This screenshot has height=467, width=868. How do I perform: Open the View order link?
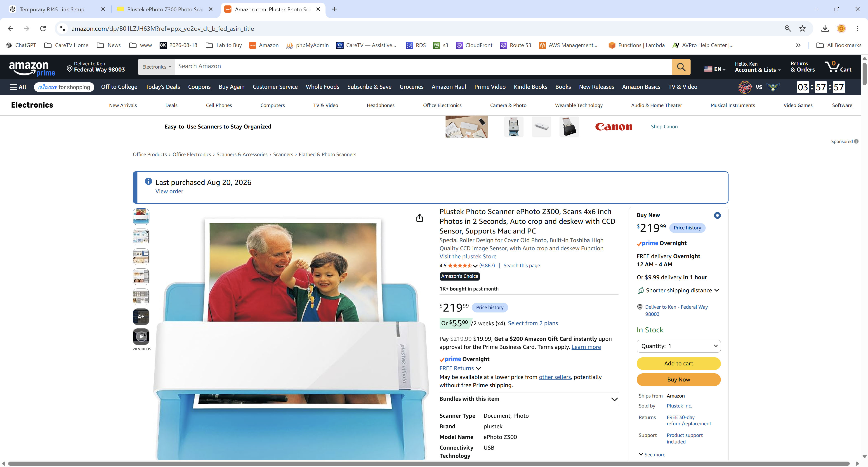(x=169, y=191)
